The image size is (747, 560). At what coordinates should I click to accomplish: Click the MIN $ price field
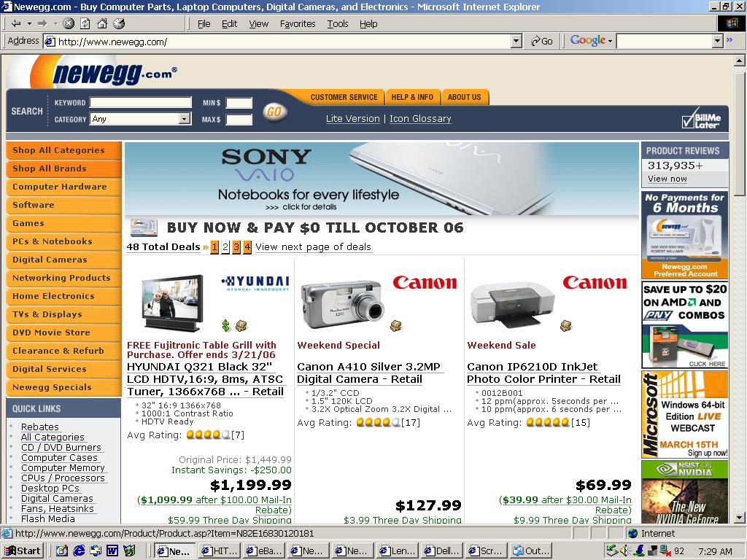click(239, 103)
